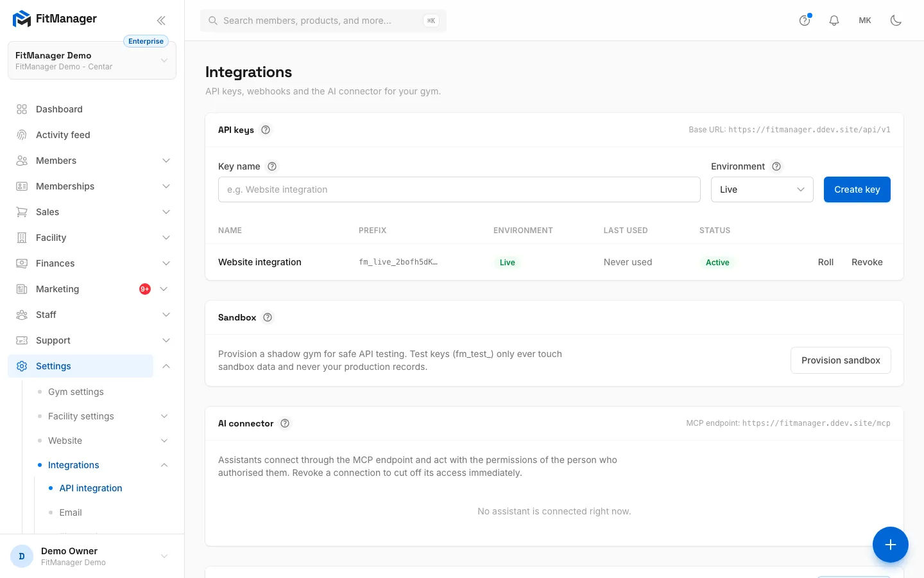Viewport: 924px width, 578px height.
Task: Roll the Website integration key
Action: (x=826, y=262)
